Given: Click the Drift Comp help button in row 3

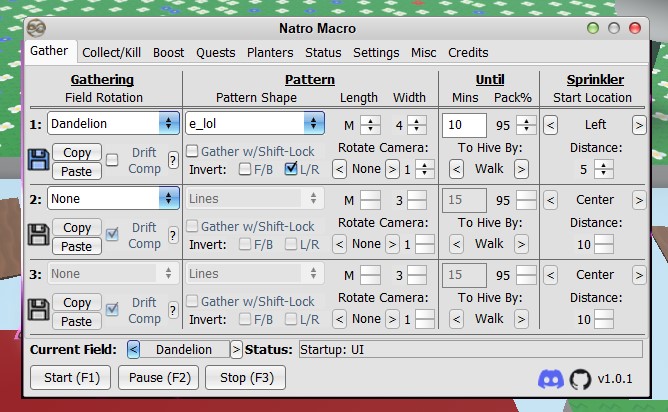Looking at the screenshot, I should point(173,310).
